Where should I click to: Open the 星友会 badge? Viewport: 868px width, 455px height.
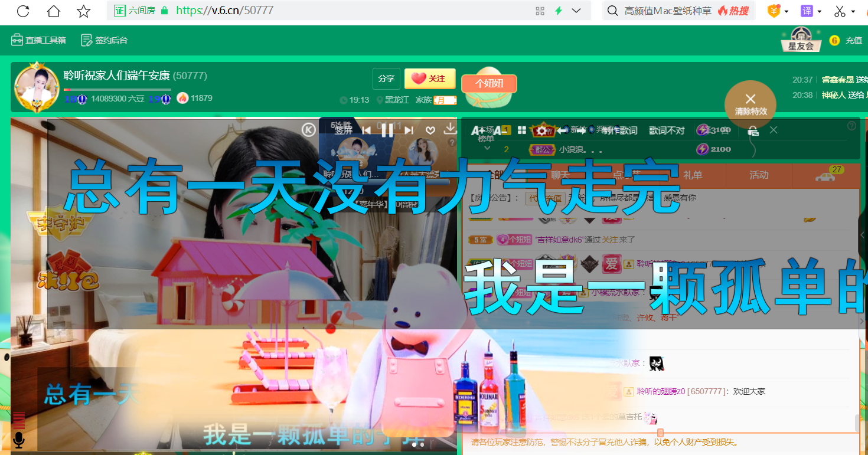pos(801,40)
